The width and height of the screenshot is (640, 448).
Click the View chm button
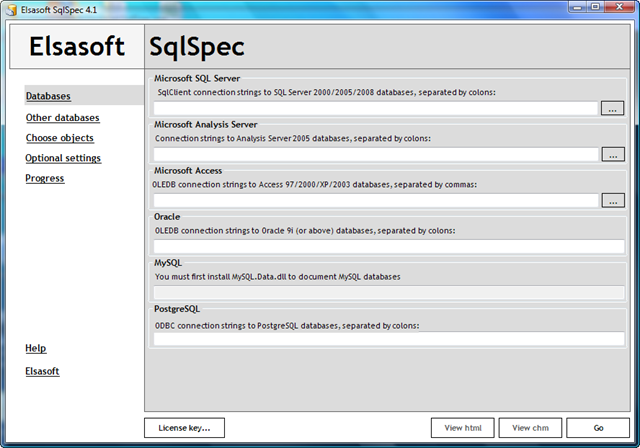531,428
